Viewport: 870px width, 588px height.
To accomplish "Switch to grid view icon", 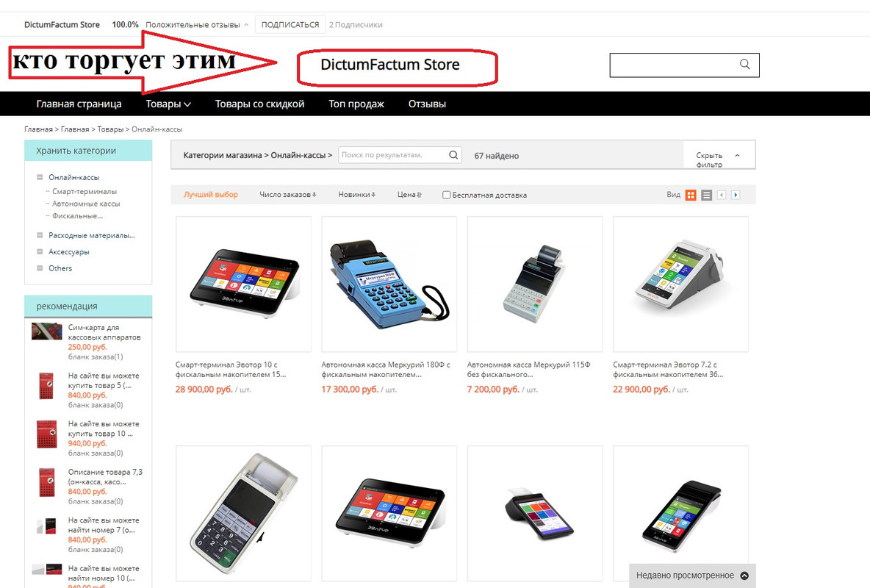I will [691, 195].
